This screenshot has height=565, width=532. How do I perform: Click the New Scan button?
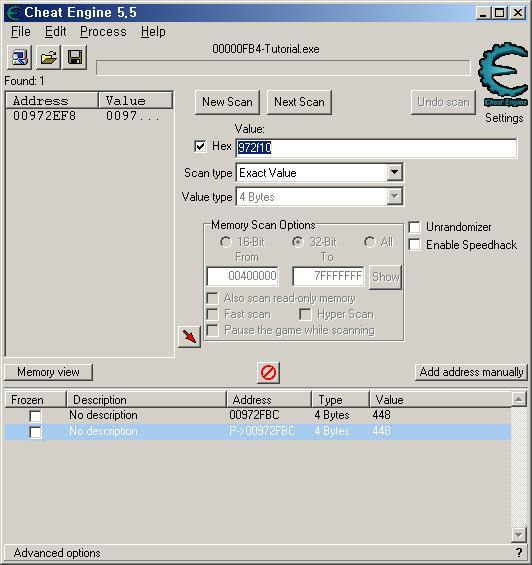pos(227,102)
